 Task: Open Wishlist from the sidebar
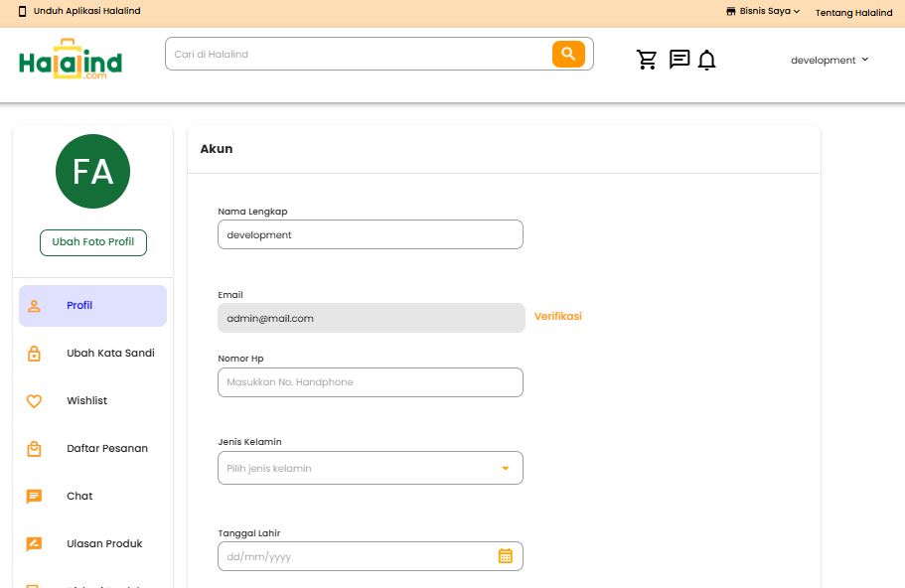point(86,401)
